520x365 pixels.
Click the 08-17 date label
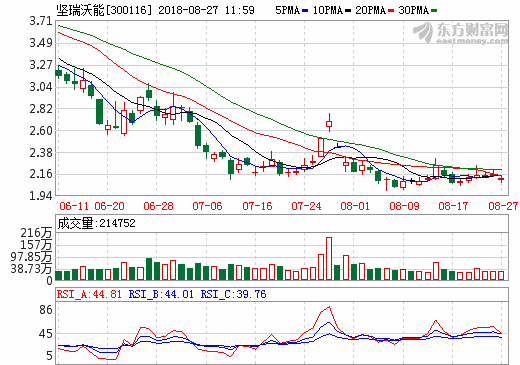453,206
